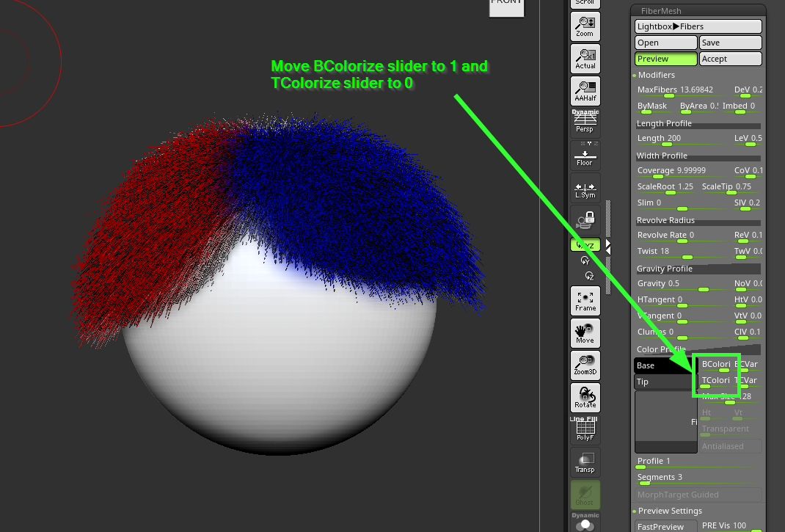Click the ByArea slider
The image size is (785, 532).
[x=698, y=106]
